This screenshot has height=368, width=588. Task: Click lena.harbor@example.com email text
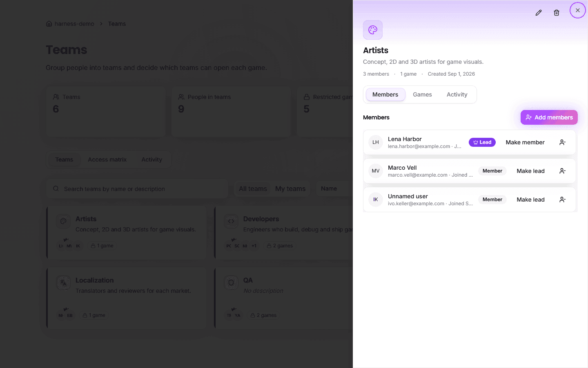[419, 146]
